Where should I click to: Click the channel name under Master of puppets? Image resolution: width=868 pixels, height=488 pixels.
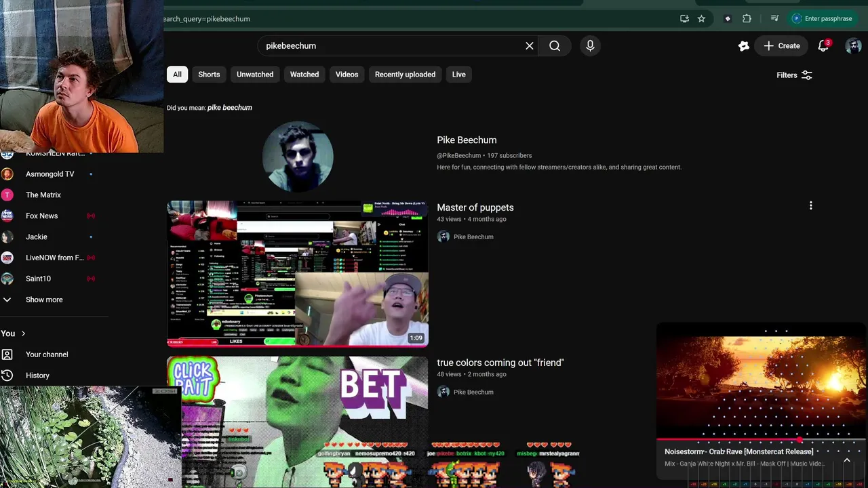pyautogui.click(x=473, y=237)
